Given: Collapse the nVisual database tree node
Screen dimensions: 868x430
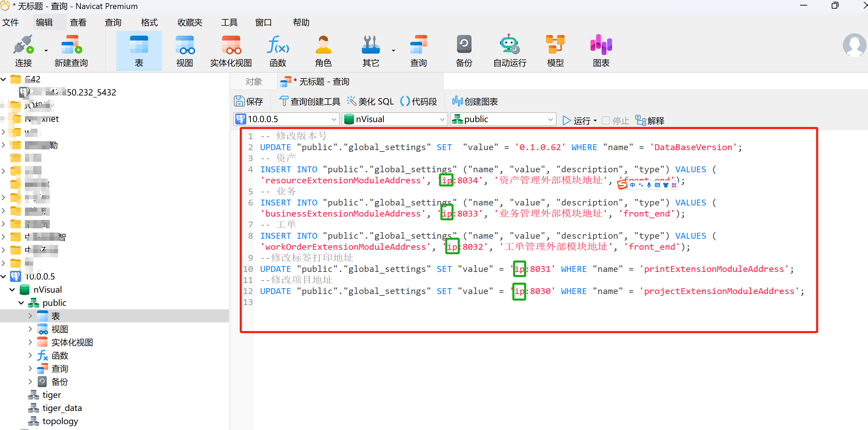Looking at the screenshot, I should coord(12,290).
